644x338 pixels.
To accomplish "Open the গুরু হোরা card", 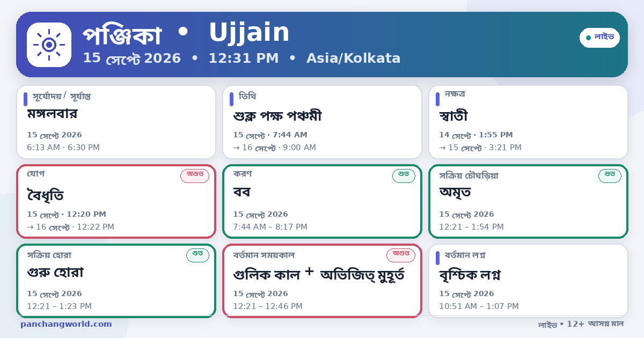I will pos(116,281).
